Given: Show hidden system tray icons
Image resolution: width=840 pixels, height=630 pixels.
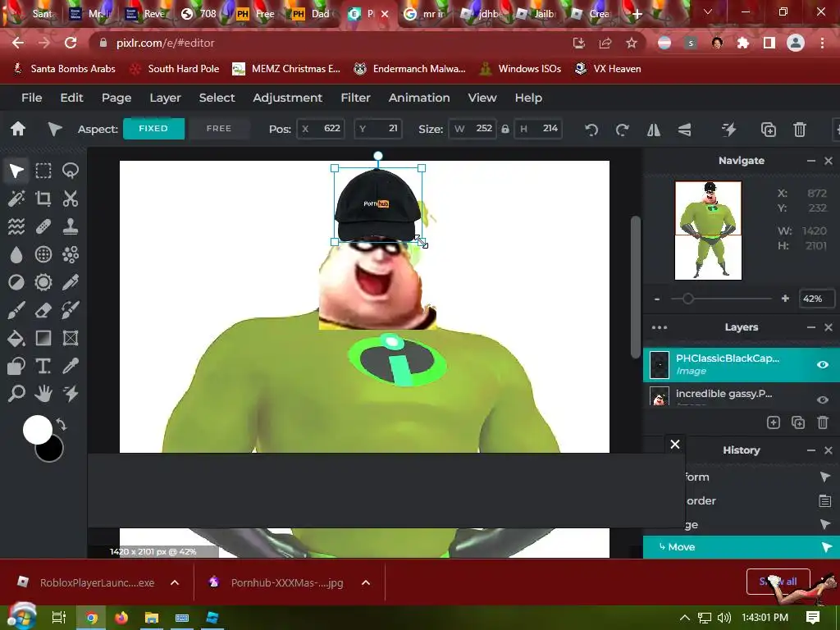Looking at the screenshot, I should click(x=684, y=618).
